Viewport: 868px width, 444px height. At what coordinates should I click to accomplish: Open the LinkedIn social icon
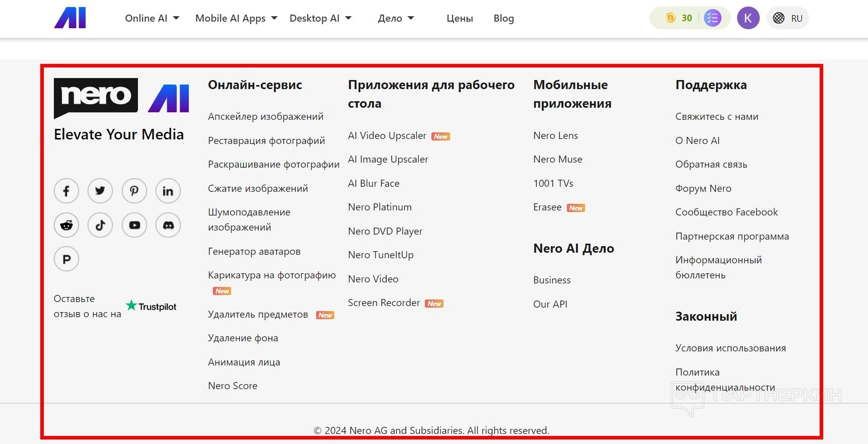168,191
